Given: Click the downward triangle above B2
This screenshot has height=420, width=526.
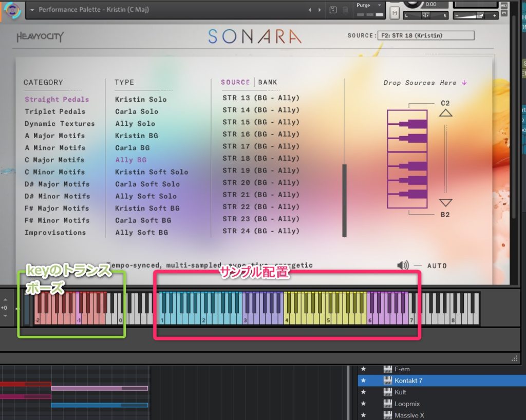Looking at the screenshot, I should coord(445,202).
